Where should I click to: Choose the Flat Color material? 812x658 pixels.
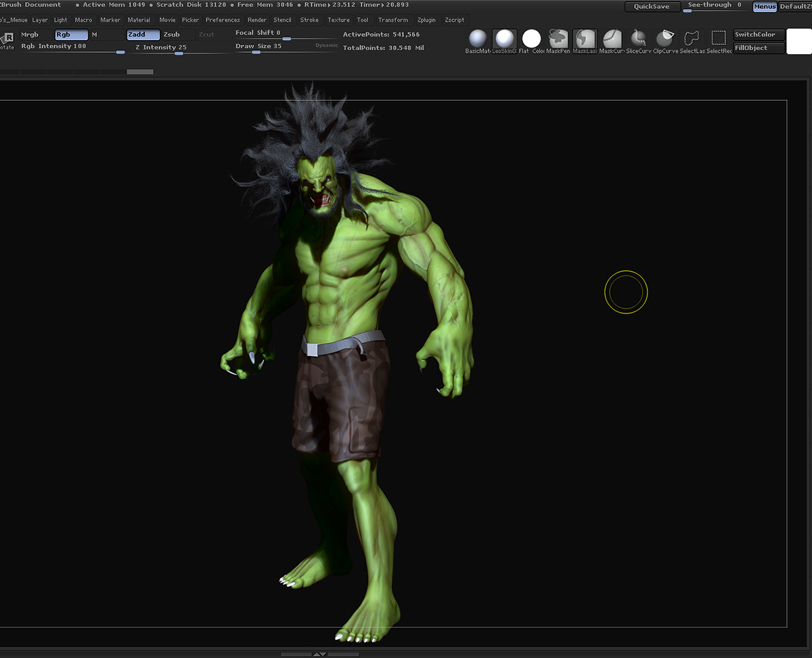532,42
